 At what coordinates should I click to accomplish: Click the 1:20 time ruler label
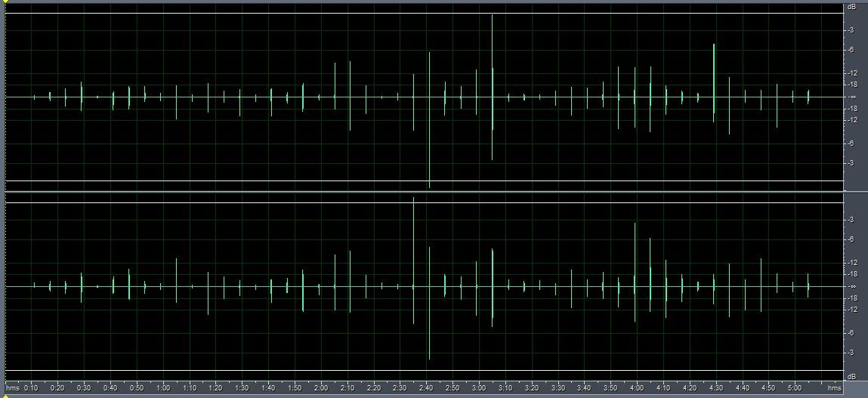pos(216,389)
